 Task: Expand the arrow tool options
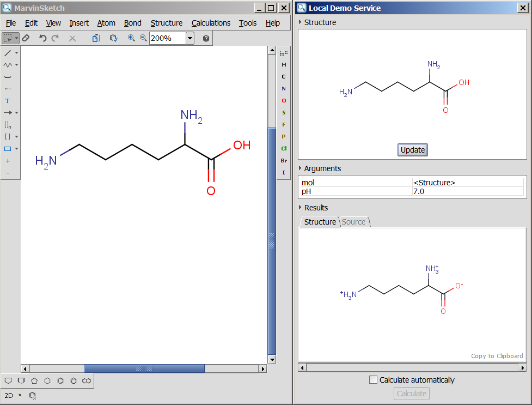16,113
